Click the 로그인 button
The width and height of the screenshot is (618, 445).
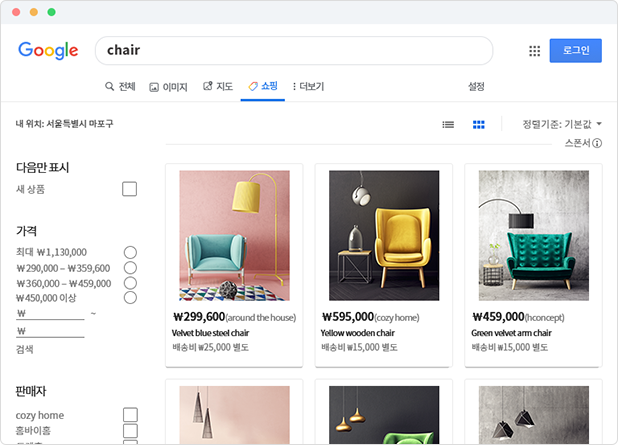575,50
